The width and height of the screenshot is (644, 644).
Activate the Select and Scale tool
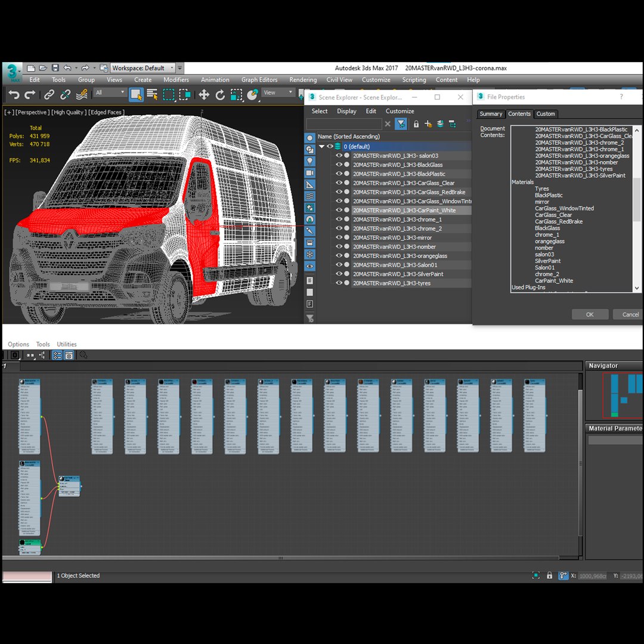236,95
